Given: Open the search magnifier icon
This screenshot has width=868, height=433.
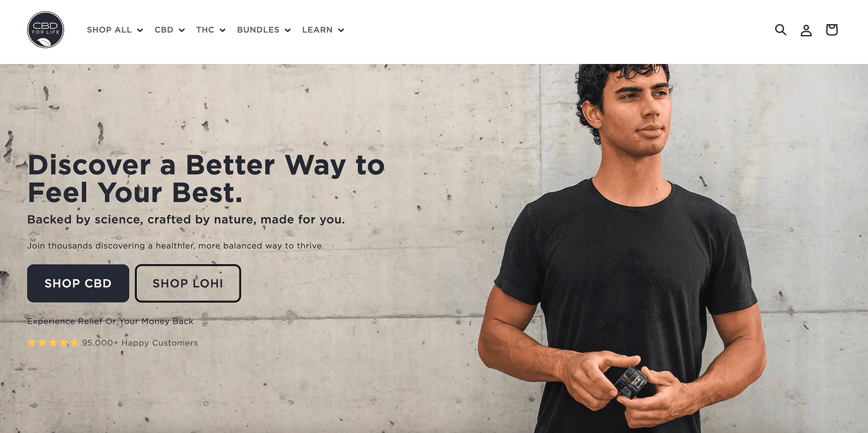Looking at the screenshot, I should point(780,30).
